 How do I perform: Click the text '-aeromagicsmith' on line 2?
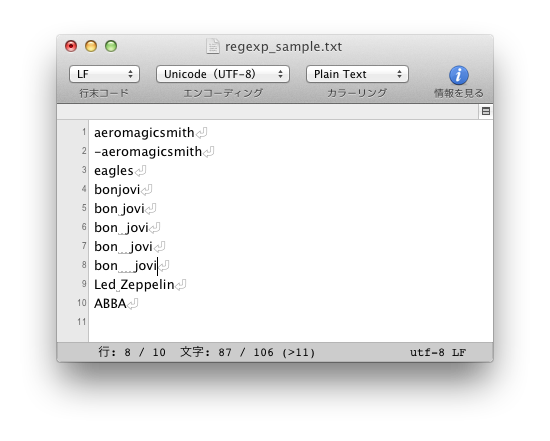[x=148, y=152]
